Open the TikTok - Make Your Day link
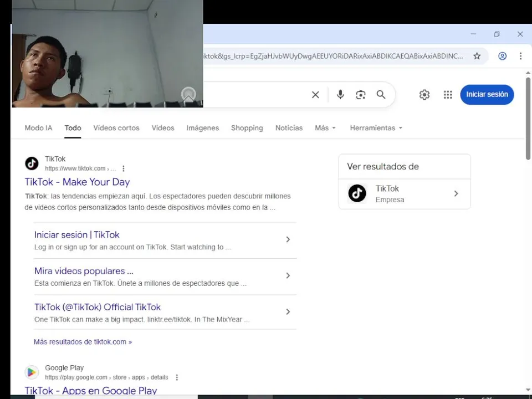Viewport: 532px width, 399px height. click(x=78, y=182)
